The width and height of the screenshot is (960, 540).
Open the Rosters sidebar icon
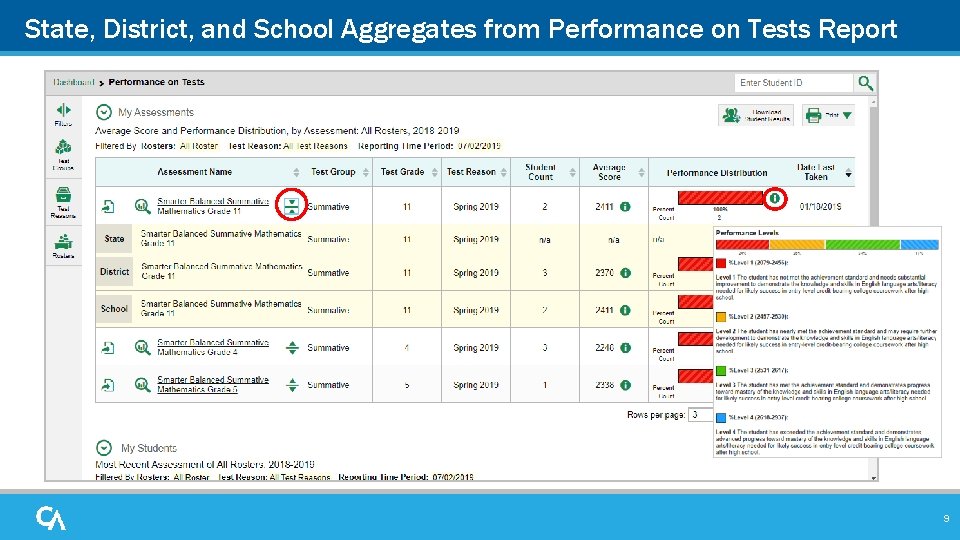[x=63, y=246]
